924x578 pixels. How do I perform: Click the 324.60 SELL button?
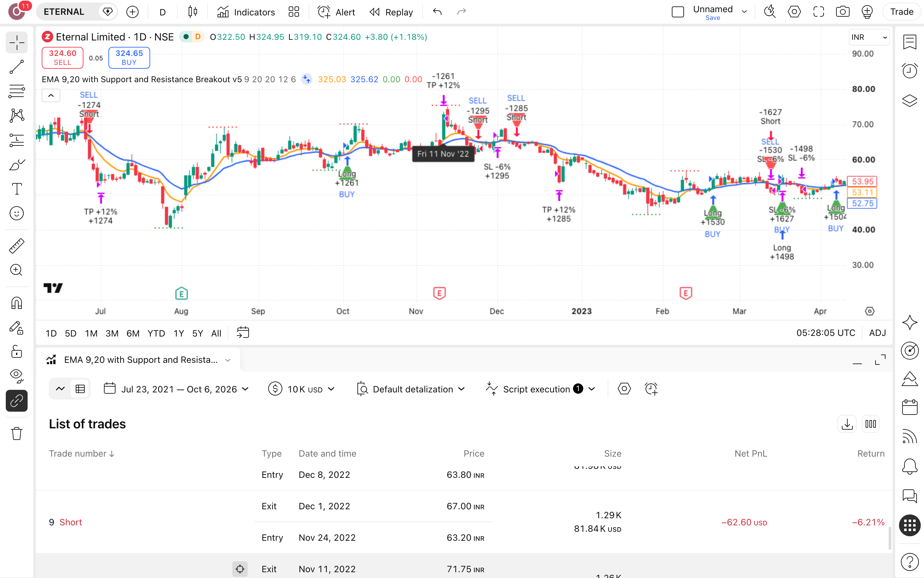(63, 58)
